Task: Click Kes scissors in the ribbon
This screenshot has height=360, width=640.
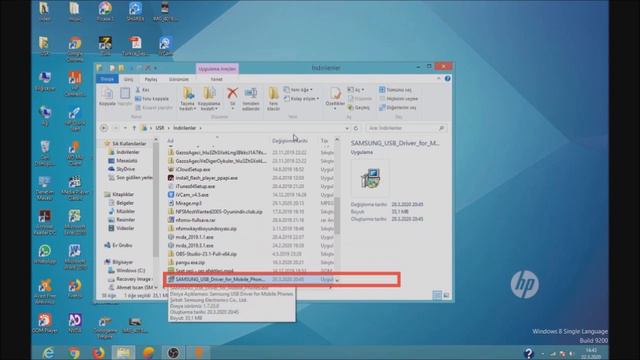Action: click(x=142, y=90)
